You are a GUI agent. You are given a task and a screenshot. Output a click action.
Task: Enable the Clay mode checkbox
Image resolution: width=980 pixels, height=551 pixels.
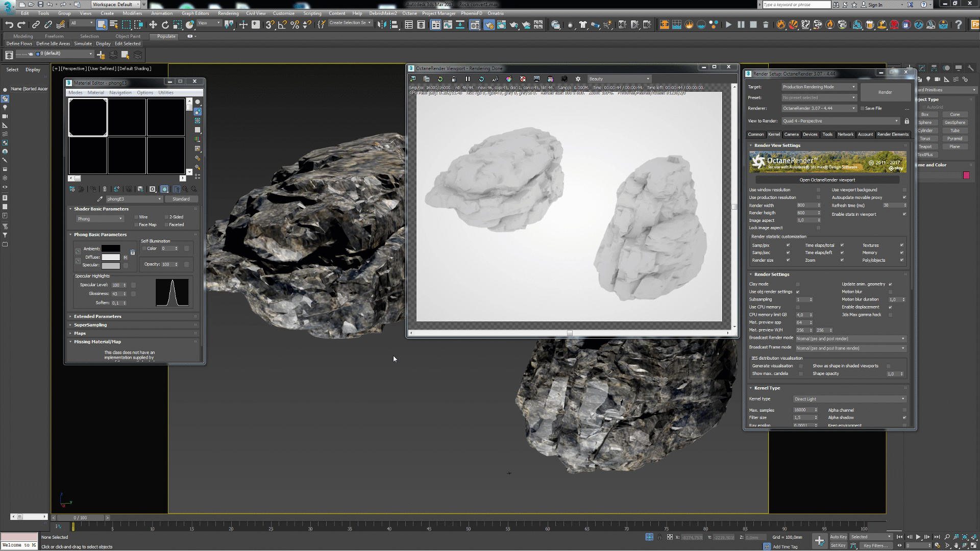click(798, 284)
